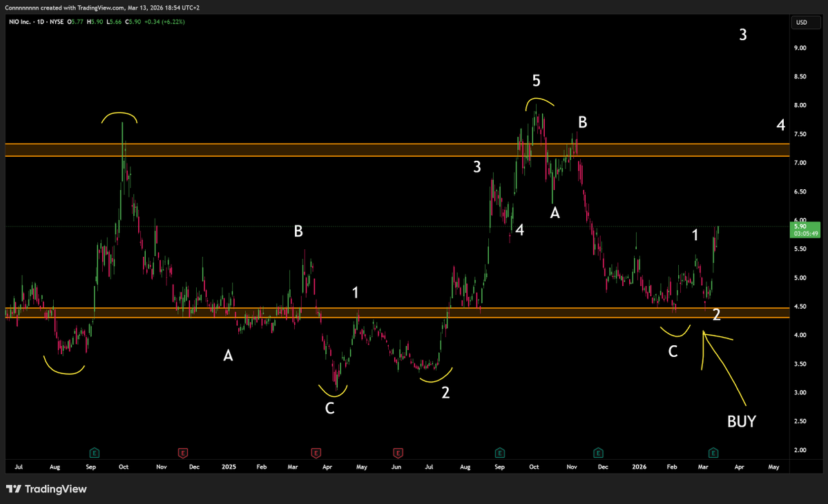The image size is (828, 504).
Task: Click the Dec label before 2026 on time axis
Action: tap(603, 467)
